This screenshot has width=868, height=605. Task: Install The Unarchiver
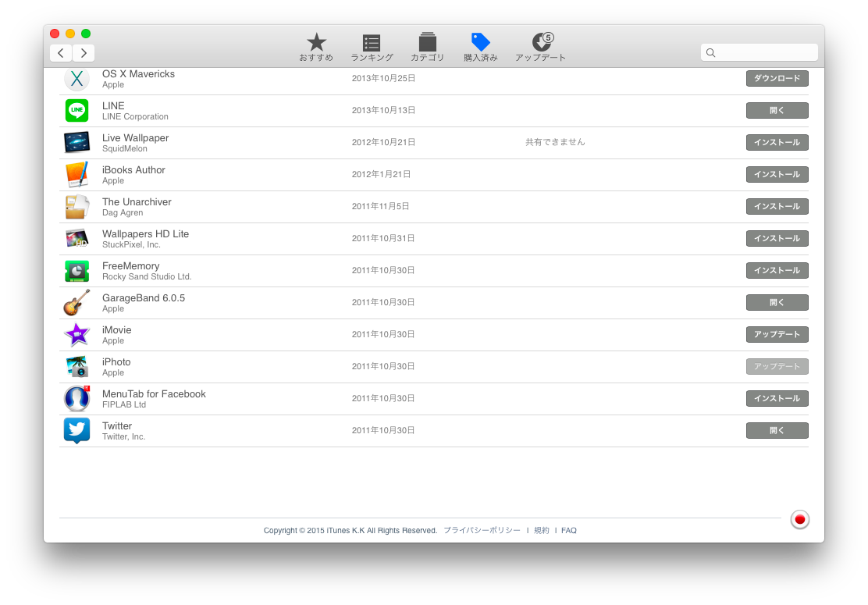(x=777, y=206)
